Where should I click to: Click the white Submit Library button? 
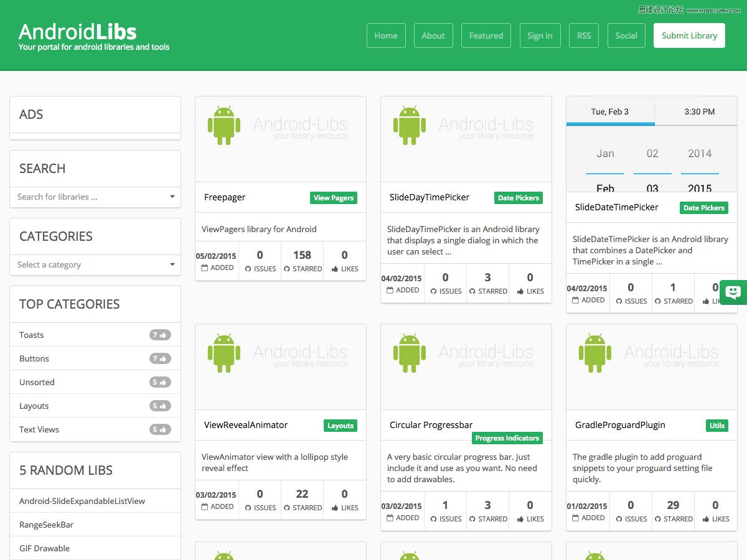click(x=689, y=35)
